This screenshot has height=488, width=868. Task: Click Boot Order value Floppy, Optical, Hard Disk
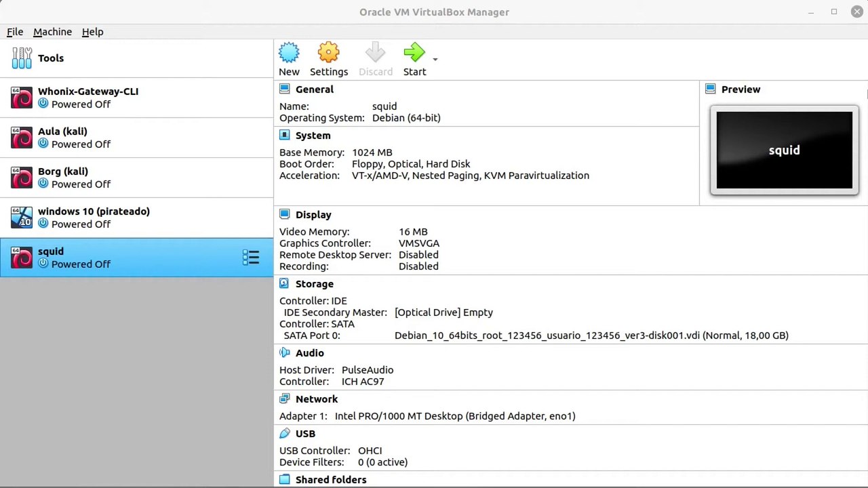(x=411, y=164)
